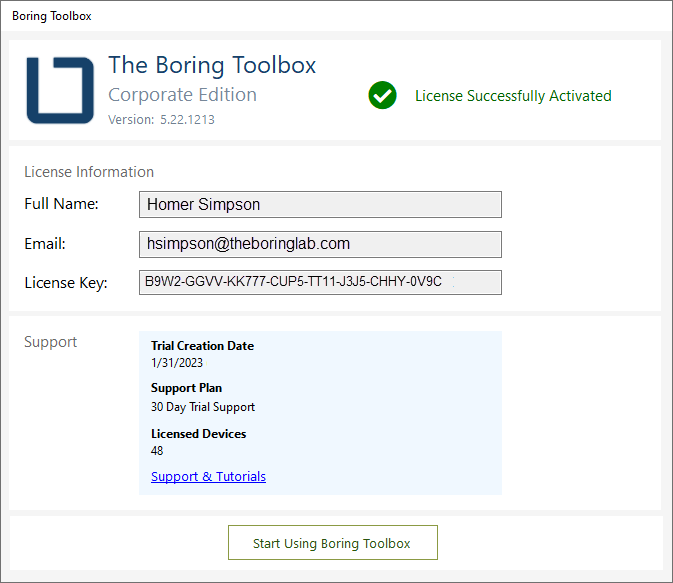The image size is (673, 583).
Task: Click inside the License Key field
Action: click(x=320, y=282)
